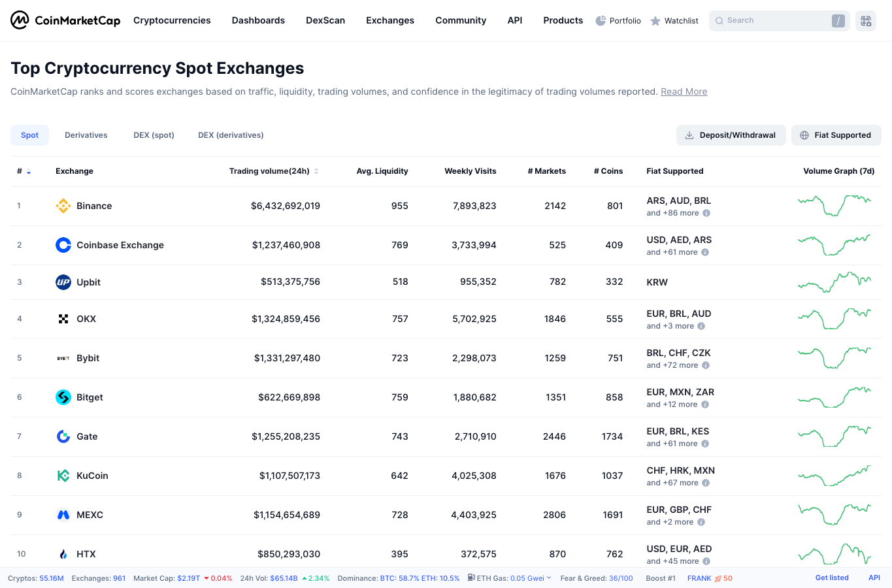Click the Binance logo icon
Viewport: 892px width, 588px height.
pyautogui.click(x=63, y=206)
